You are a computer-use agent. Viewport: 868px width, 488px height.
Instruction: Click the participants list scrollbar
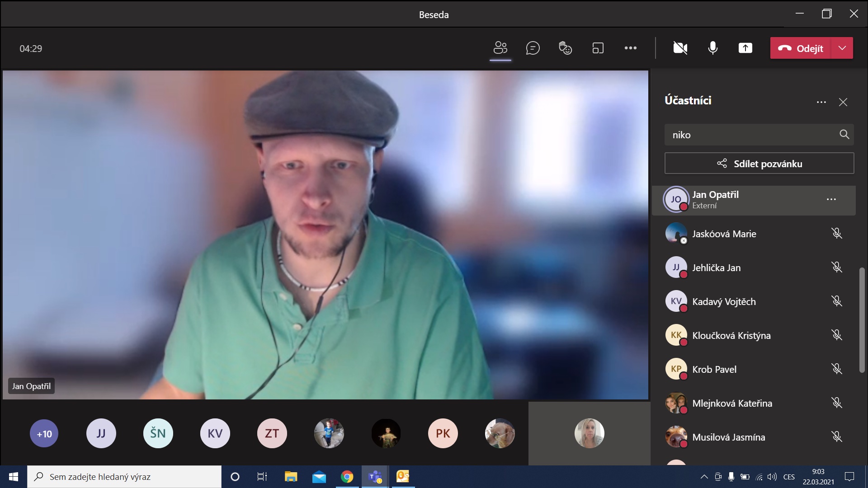[x=862, y=320]
